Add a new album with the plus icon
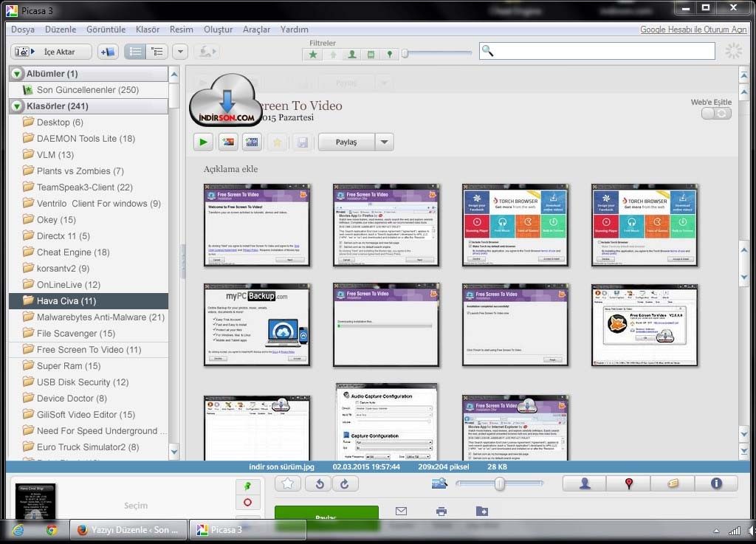 click(108, 52)
